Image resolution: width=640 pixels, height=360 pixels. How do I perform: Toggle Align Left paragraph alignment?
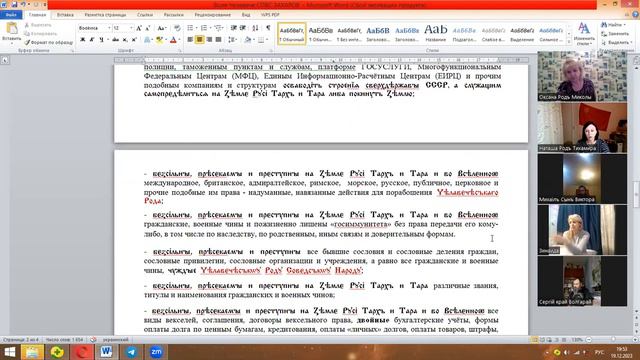(190, 40)
